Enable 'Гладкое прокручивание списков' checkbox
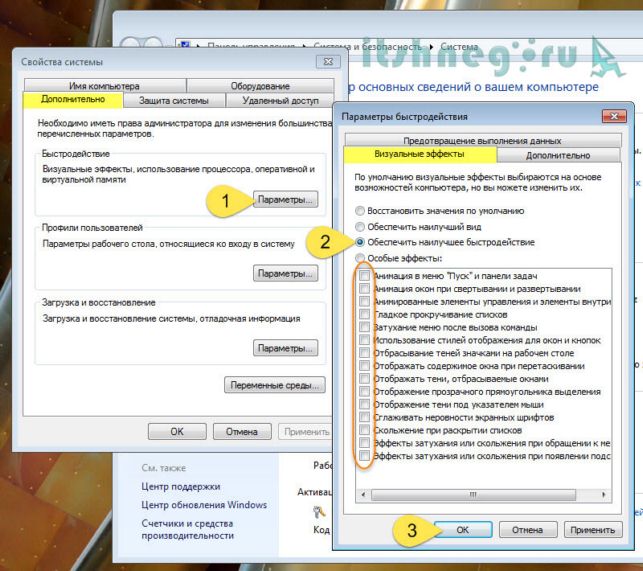The height and width of the screenshot is (571, 643). coord(364,314)
